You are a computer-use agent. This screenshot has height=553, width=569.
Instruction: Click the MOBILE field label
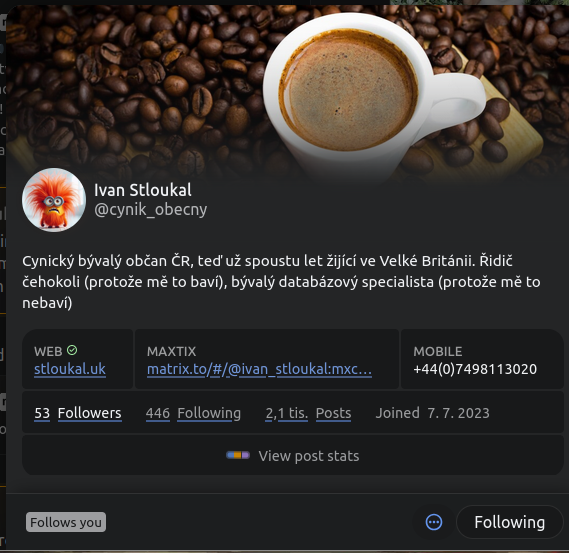438,351
